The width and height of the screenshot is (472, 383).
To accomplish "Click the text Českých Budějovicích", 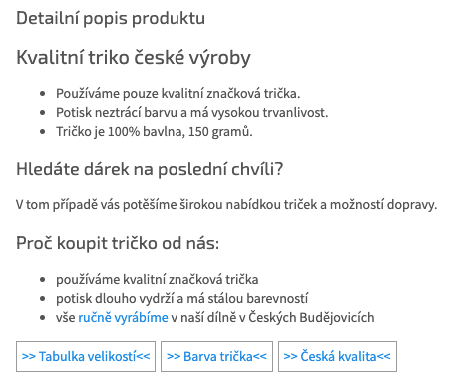I will [311, 317].
